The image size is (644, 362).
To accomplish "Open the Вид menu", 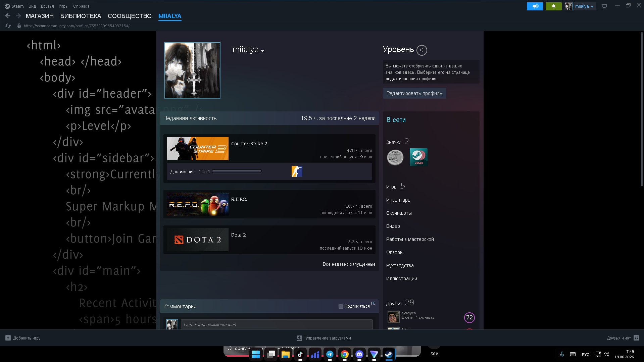I will coord(32,6).
